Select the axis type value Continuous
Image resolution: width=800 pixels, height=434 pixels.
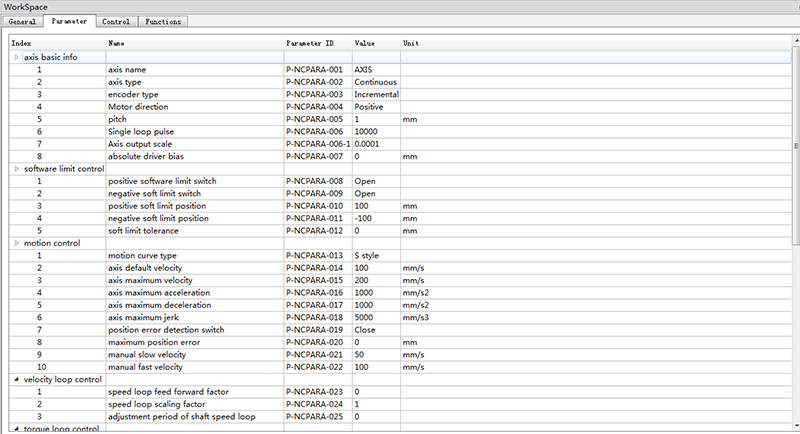point(375,82)
